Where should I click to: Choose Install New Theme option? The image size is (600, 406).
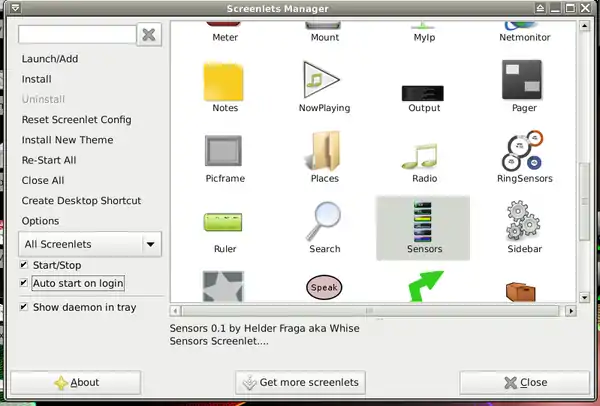pyautogui.click(x=67, y=140)
